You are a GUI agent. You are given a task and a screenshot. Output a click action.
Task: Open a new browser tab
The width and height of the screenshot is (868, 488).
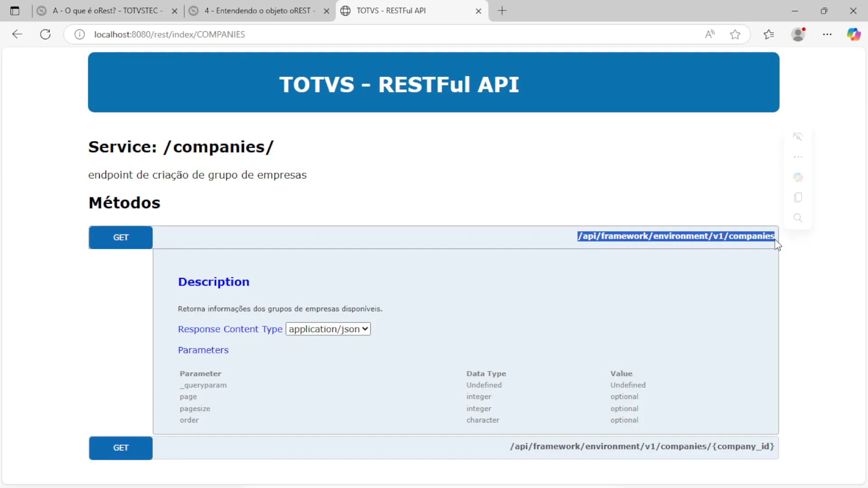pos(503,11)
